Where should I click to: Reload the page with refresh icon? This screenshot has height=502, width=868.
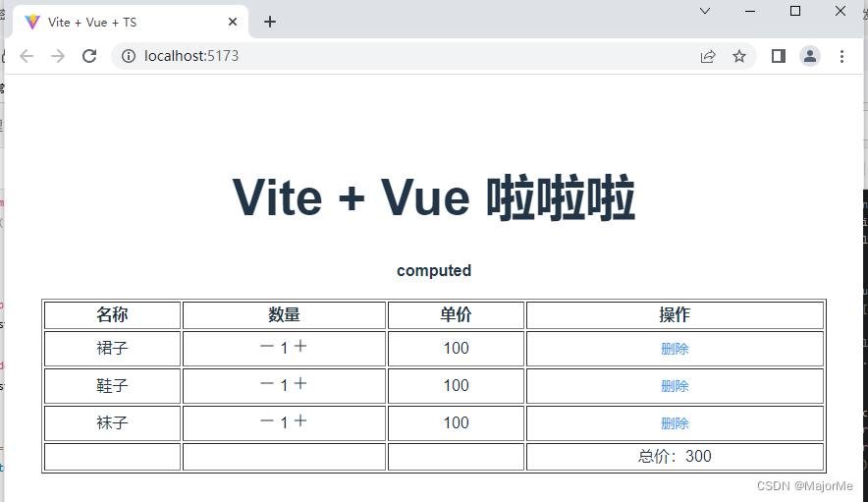(89, 56)
